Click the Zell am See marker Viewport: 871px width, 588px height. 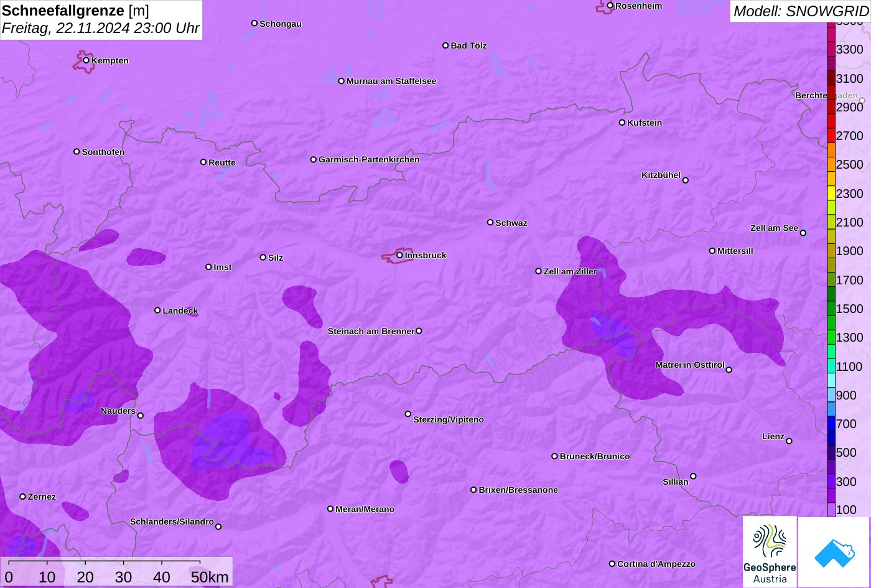pyautogui.click(x=803, y=233)
